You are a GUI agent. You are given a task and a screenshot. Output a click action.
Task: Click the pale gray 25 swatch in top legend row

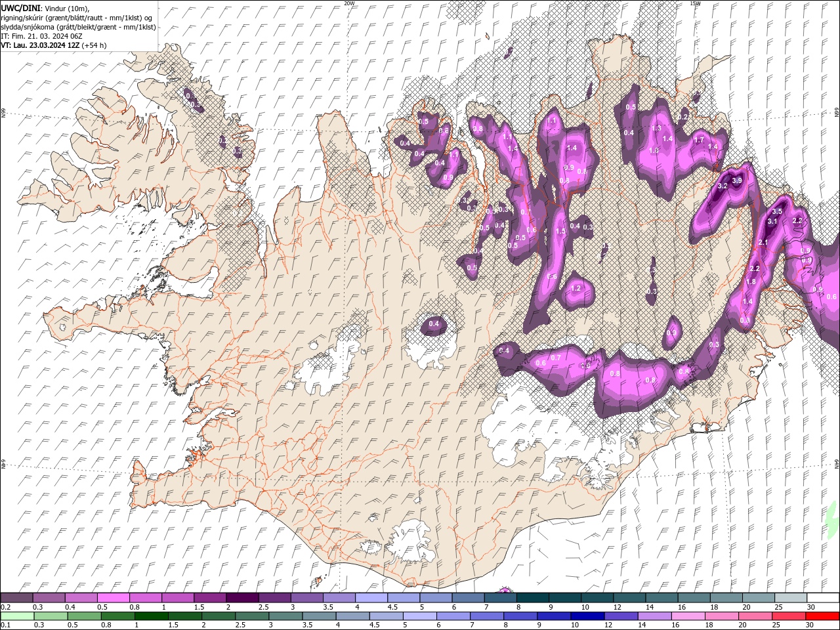pos(790,598)
